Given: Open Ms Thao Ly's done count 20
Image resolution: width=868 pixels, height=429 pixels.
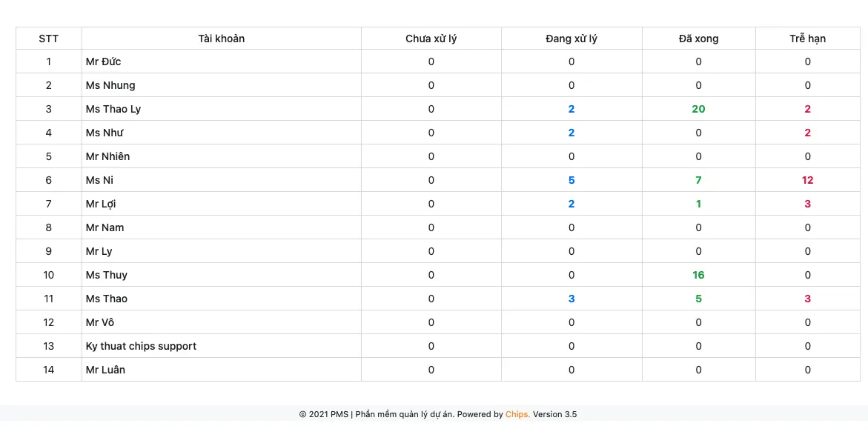Looking at the screenshot, I should [698, 109].
